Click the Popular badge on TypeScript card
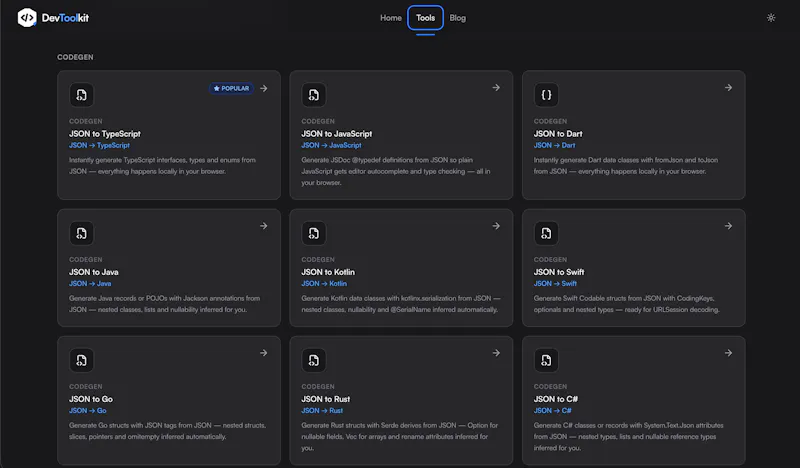Screen dimensions: 800x468 (231, 88)
